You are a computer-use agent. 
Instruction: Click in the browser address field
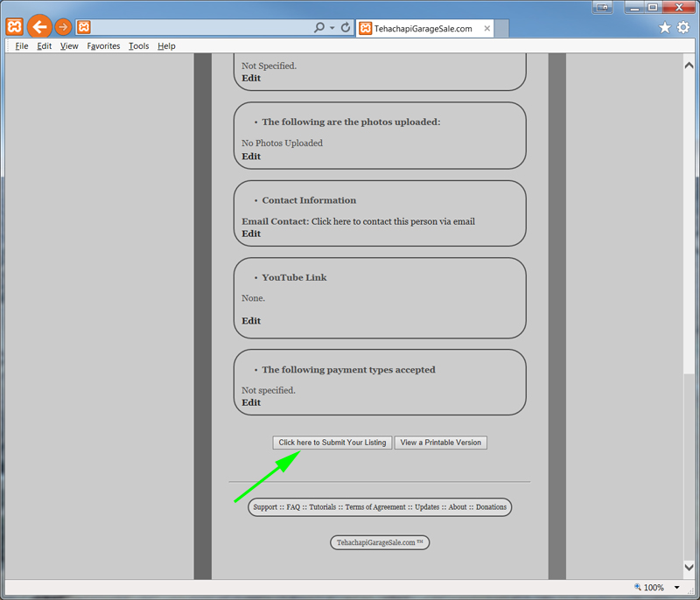tap(201, 28)
